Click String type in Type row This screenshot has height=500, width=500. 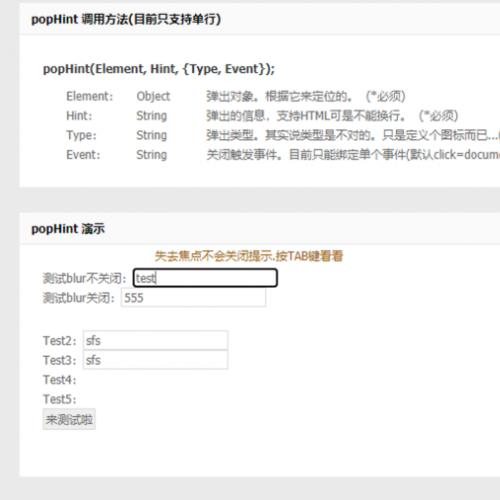pos(152,135)
